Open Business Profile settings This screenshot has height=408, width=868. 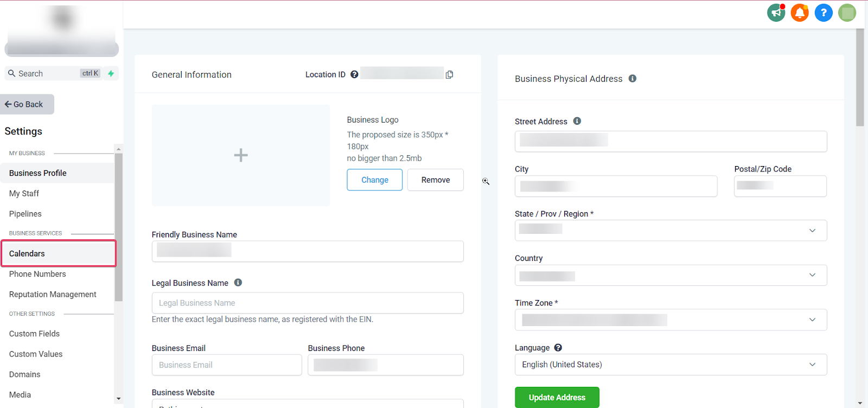57,173
